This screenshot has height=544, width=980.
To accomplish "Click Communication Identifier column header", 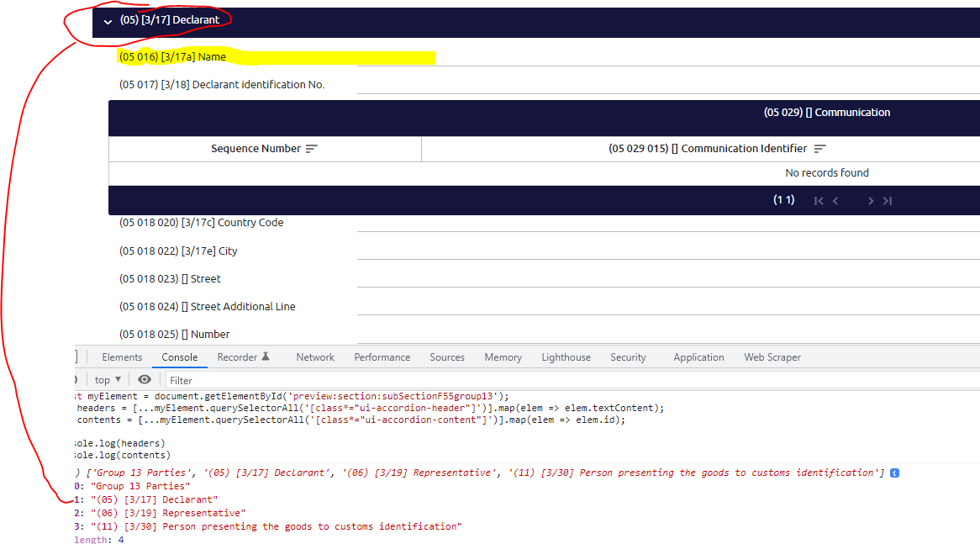I will 701,149.
